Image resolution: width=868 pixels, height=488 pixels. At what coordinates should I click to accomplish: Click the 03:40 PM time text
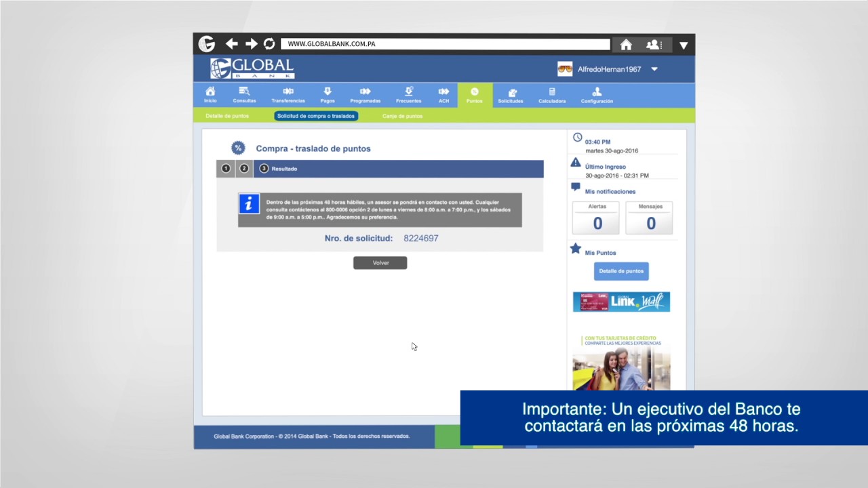597,142
